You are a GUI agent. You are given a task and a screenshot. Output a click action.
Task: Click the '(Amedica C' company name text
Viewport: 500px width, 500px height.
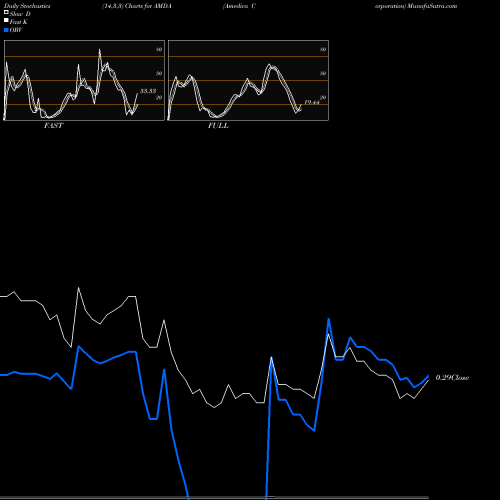239,6
